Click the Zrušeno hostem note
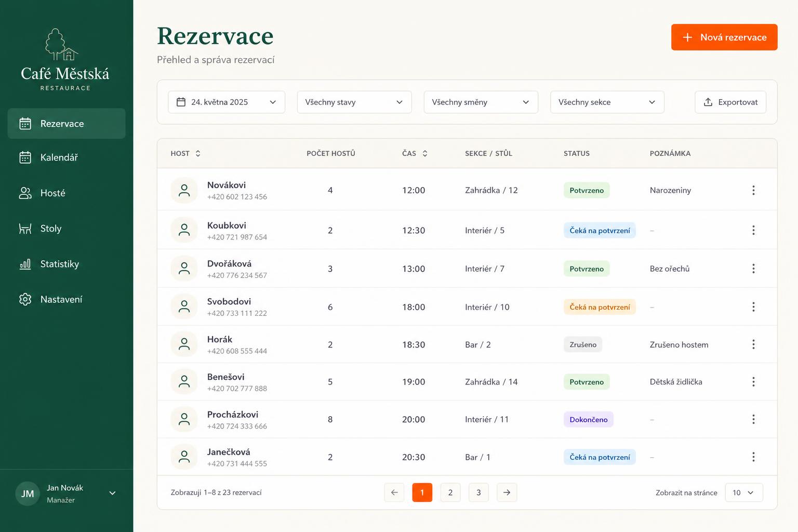 (679, 344)
